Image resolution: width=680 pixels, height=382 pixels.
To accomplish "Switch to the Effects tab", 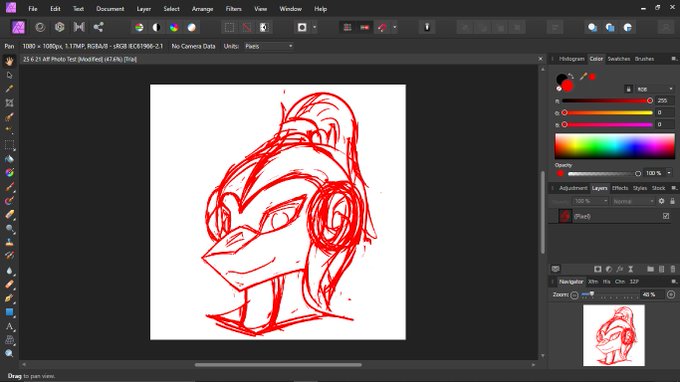I will (620, 188).
